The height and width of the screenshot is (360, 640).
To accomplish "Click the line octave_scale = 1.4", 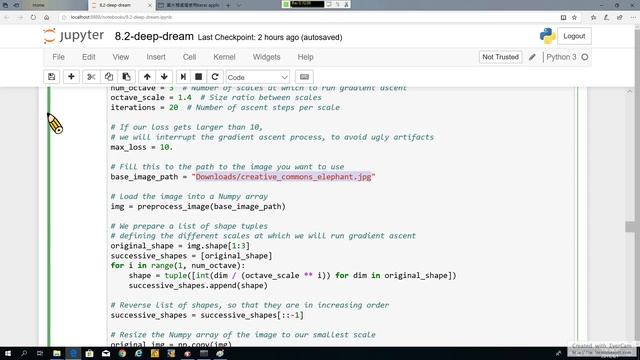I will 216,98.
